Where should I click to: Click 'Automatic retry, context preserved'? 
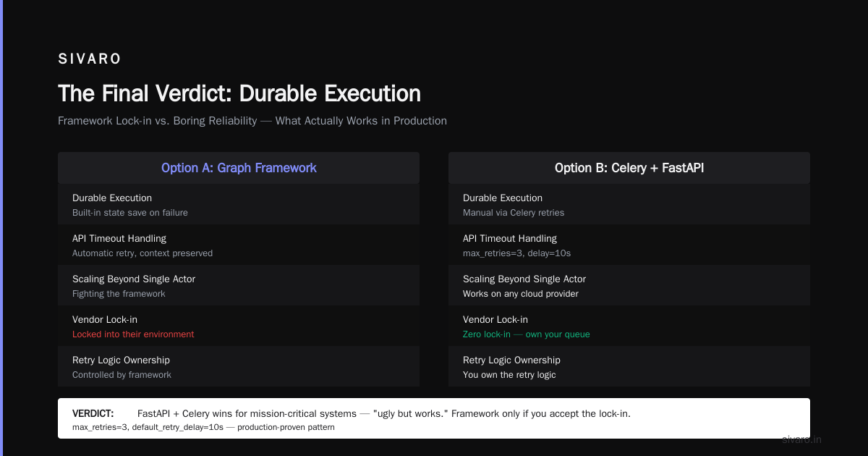[x=142, y=253]
